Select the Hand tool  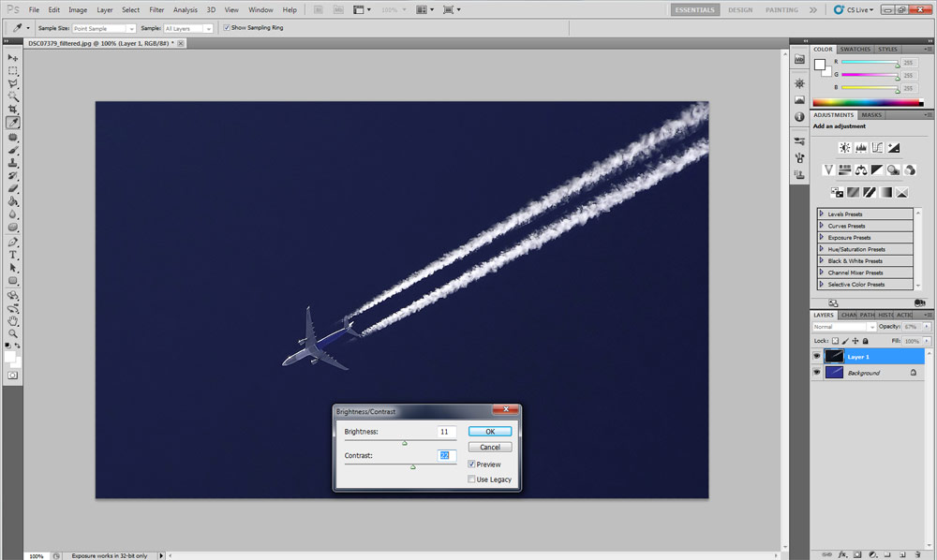[x=12, y=321]
